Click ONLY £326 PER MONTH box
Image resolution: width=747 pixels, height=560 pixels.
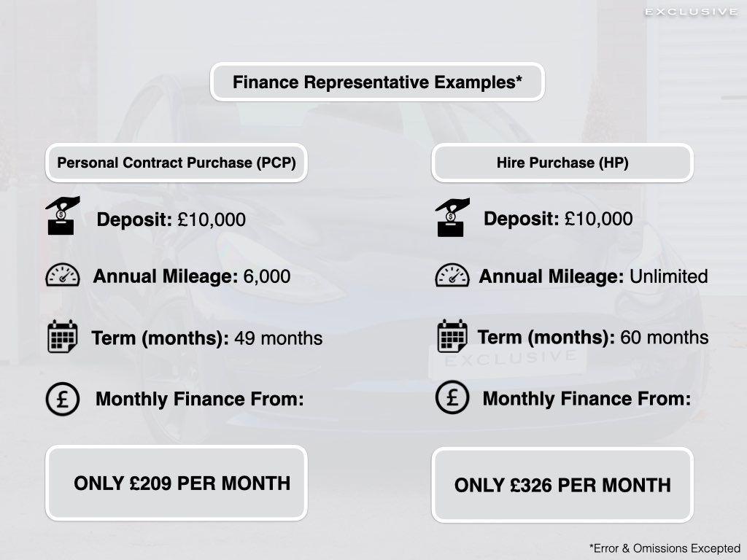tap(562, 485)
